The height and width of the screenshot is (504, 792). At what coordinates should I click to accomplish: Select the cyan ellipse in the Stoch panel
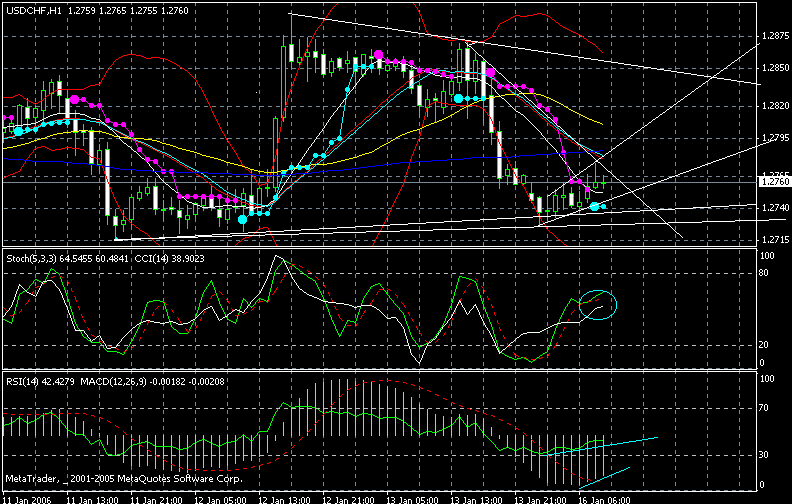click(x=598, y=305)
